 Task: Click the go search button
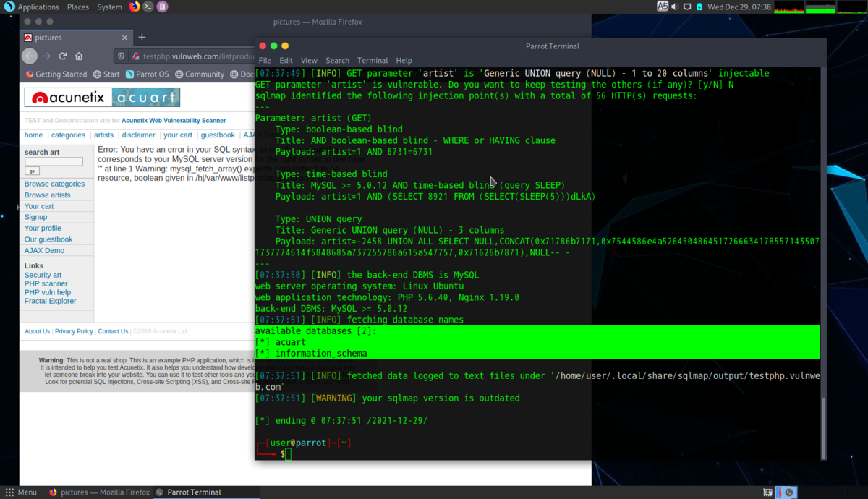click(32, 171)
